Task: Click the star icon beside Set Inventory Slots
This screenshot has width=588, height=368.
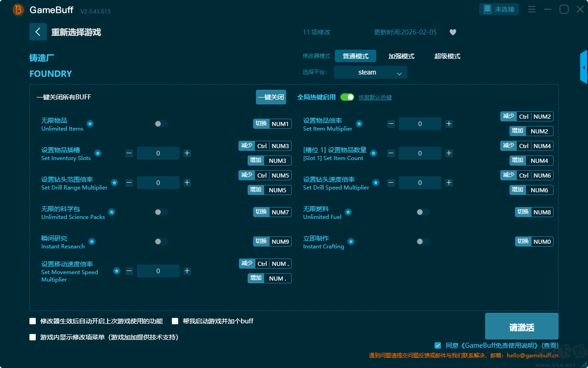Action: 98,153
